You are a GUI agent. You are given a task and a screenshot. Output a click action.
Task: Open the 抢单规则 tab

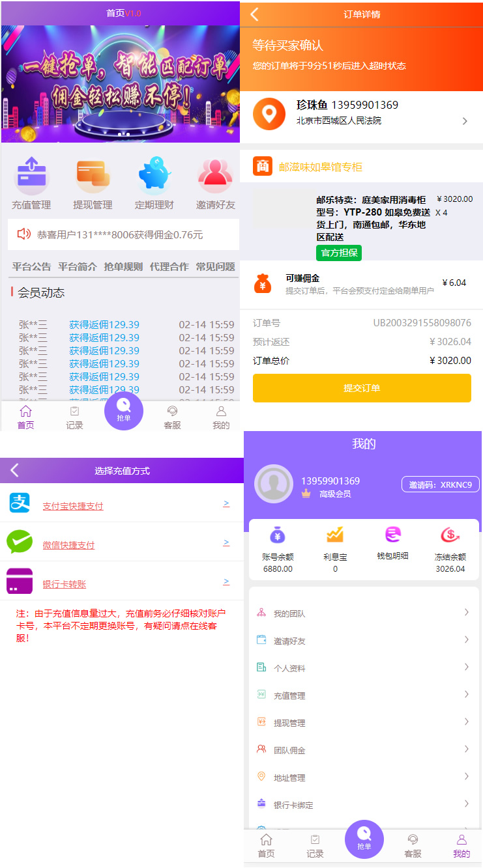pyautogui.click(x=123, y=266)
